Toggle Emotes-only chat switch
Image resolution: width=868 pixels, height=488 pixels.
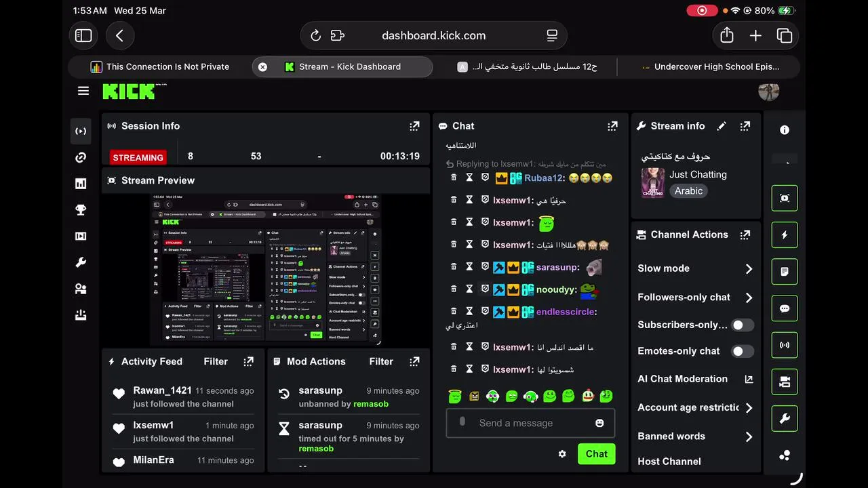coord(743,351)
